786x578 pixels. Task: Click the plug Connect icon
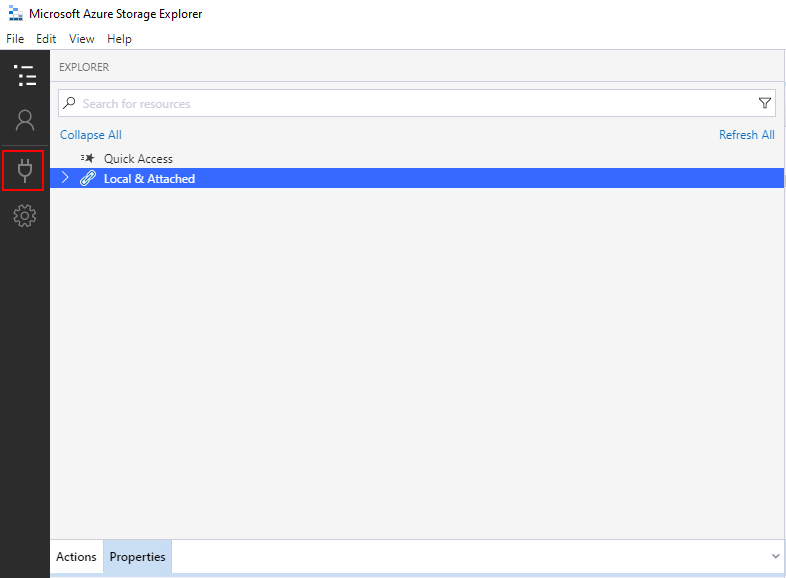tap(24, 170)
